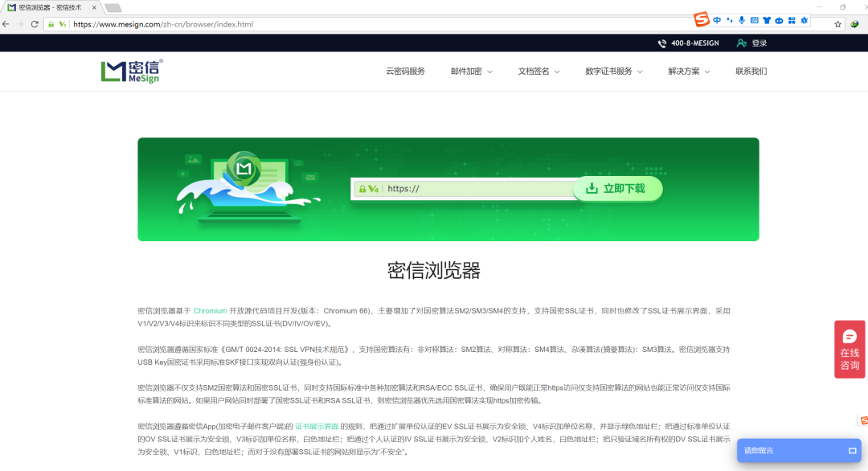Viewport: 868px width, 471px height.
Task: Open Sogou skin shirt icon
Action: pyautogui.click(x=767, y=20)
